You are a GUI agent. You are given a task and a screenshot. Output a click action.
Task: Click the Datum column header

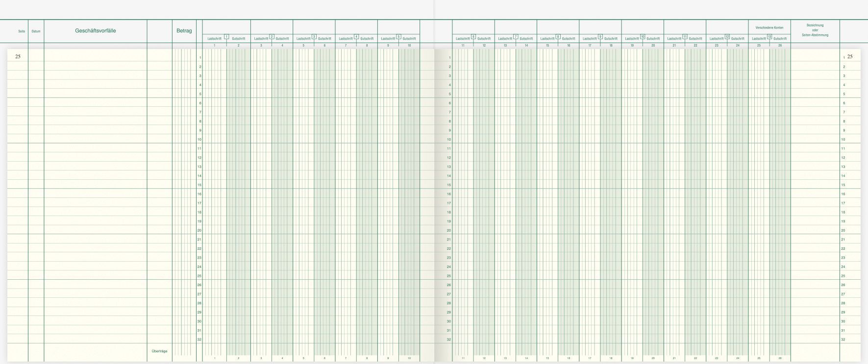point(36,31)
